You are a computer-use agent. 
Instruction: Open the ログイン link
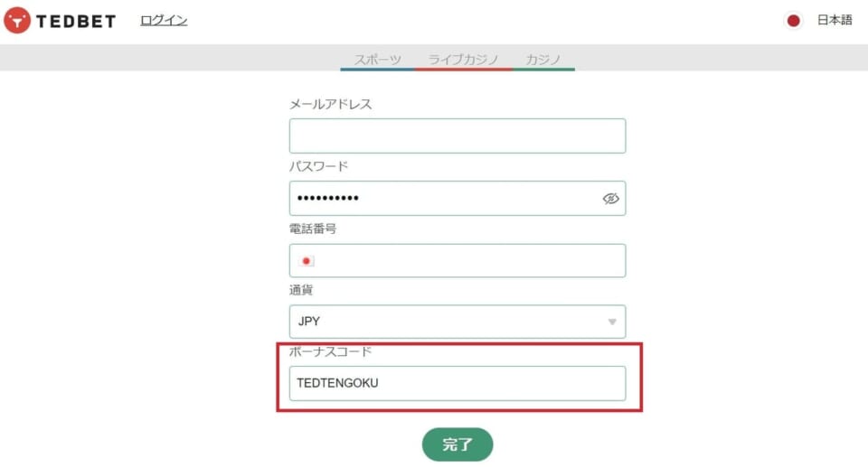[164, 21]
